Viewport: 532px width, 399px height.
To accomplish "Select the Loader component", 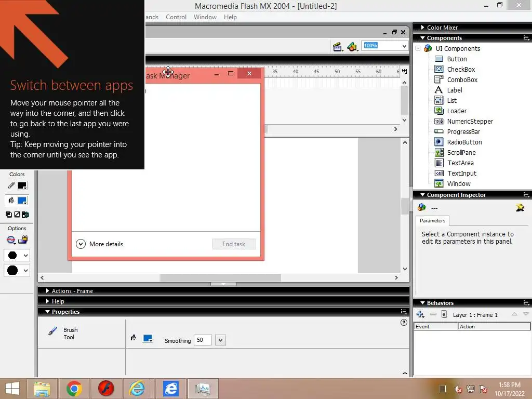I will pos(457,111).
